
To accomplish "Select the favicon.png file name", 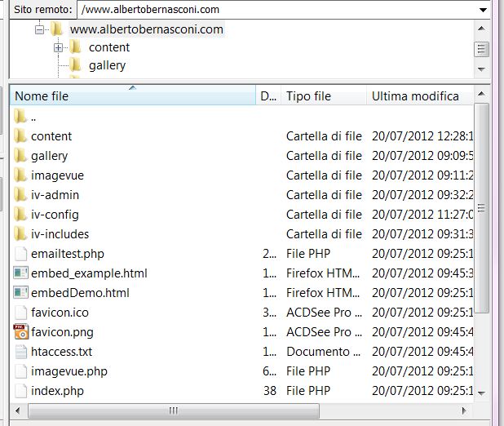I will (x=62, y=332).
